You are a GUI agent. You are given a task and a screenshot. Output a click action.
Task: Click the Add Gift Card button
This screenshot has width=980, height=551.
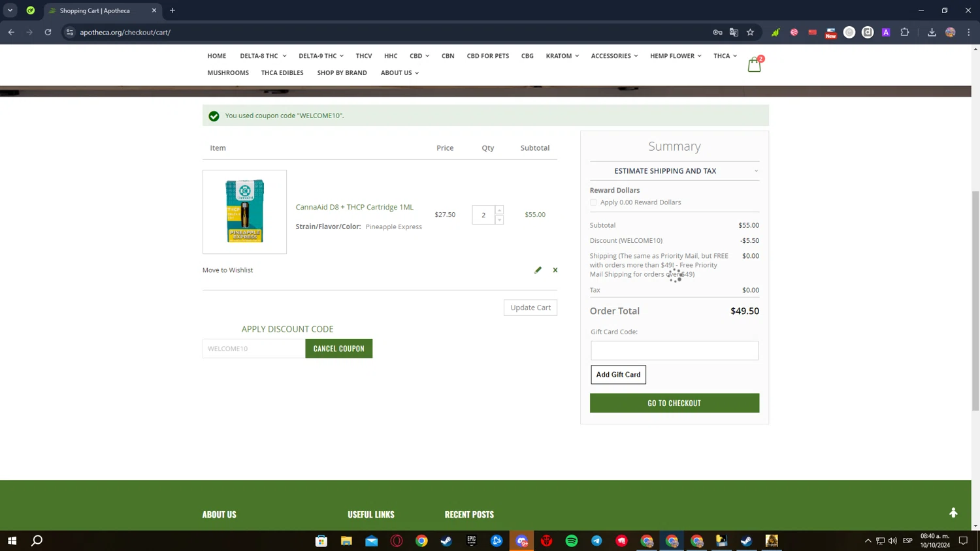click(618, 375)
